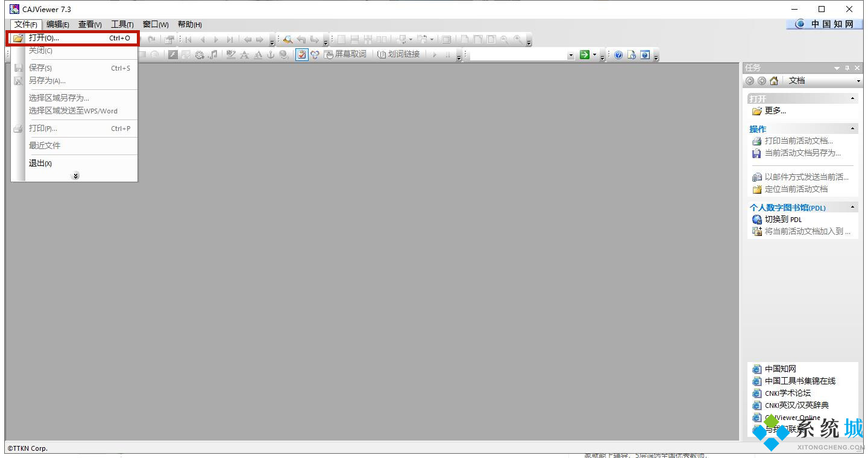Viewport: 868px width, 458px height.
Task: Click the colored circles icon beside clipboard
Action: (x=315, y=55)
